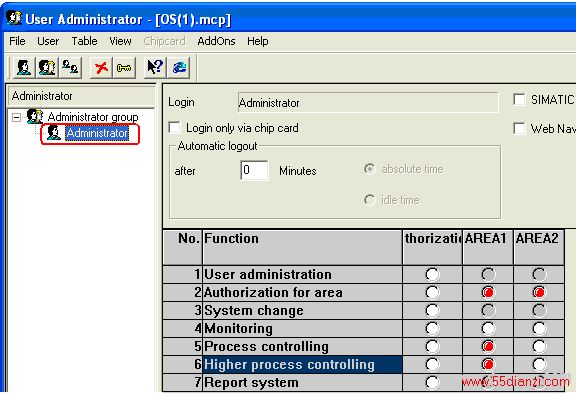Click the Administrator user icon in tree
This screenshot has height=394, width=576.
pyautogui.click(x=54, y=133)
